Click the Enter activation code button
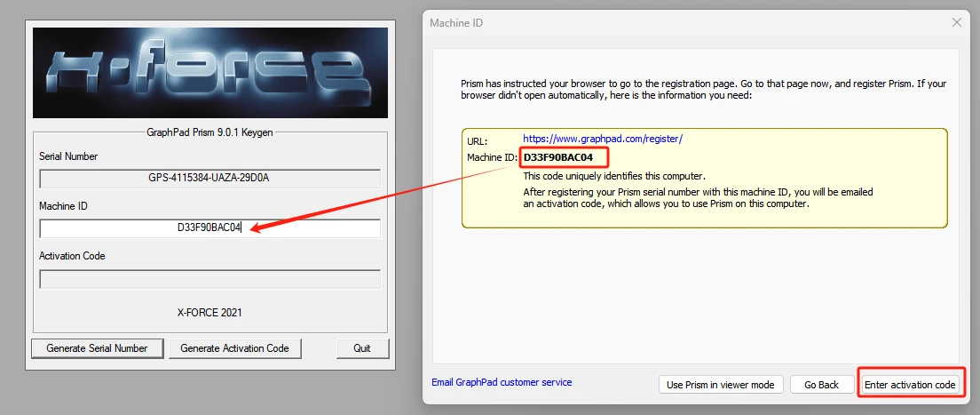This screenshot has width=980, height=415. coord(909,385)
